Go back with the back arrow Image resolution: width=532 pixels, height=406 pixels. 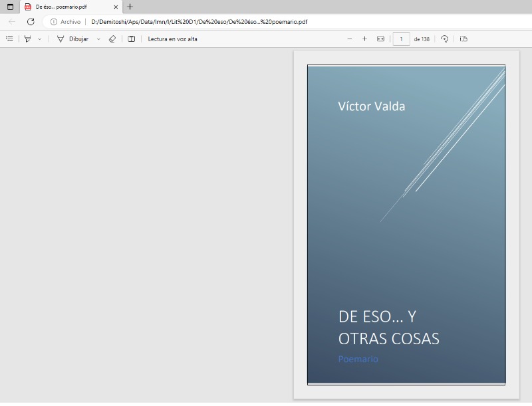click(x=12, y=22)
